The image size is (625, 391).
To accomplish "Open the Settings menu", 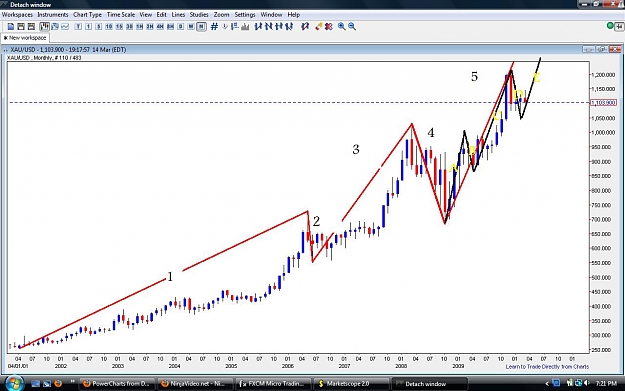I will (245, 14).
